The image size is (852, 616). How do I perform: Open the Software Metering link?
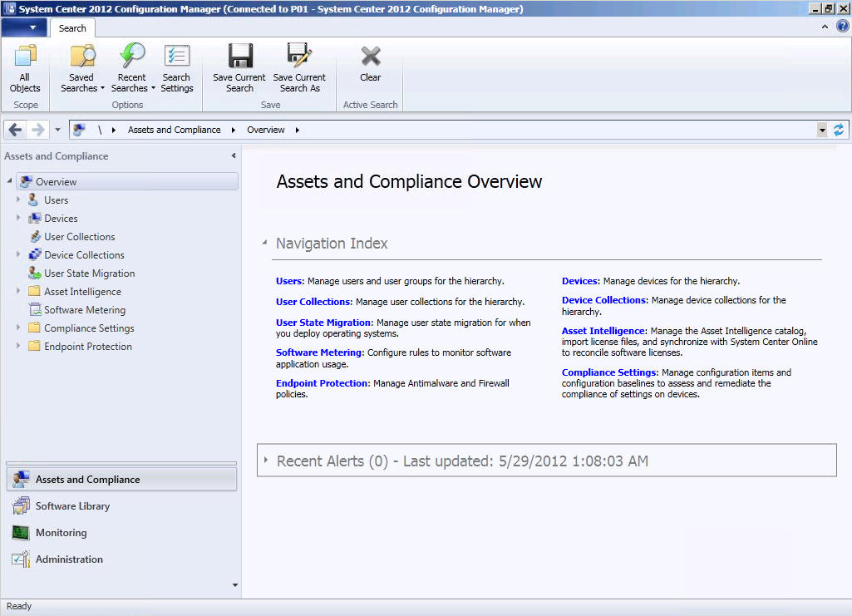point(318,352)
